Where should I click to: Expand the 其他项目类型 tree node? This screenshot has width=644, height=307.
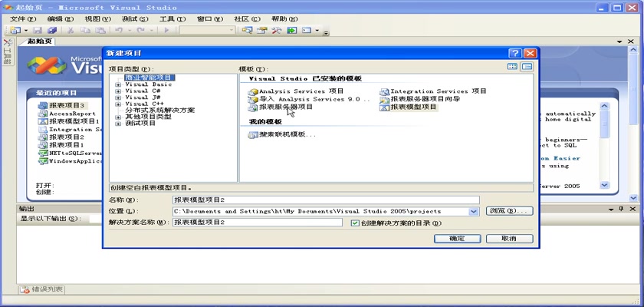pos(118,117)
